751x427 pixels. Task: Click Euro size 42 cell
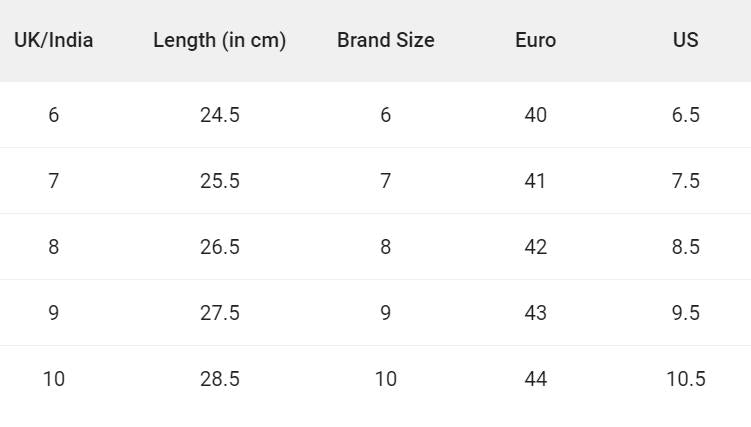(535, 247)
